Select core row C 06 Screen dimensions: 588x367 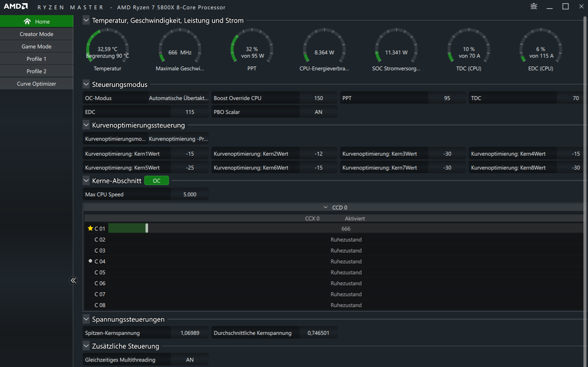pos(334,283)
